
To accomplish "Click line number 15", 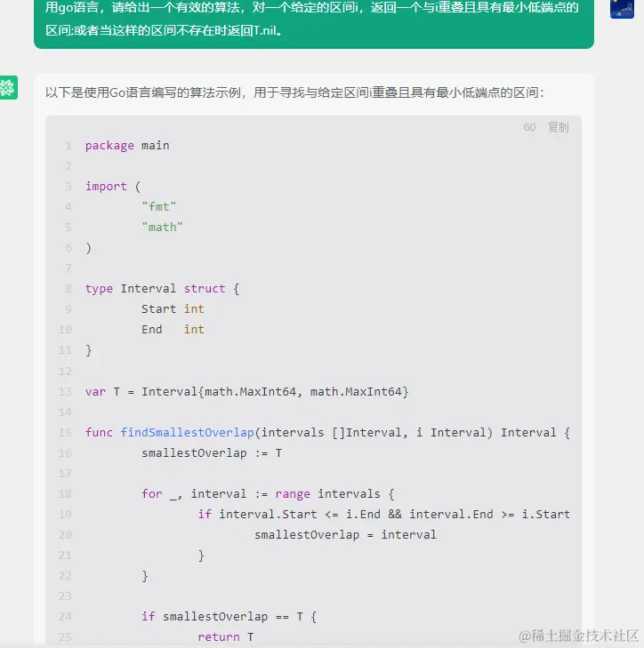I will (65, 432).
